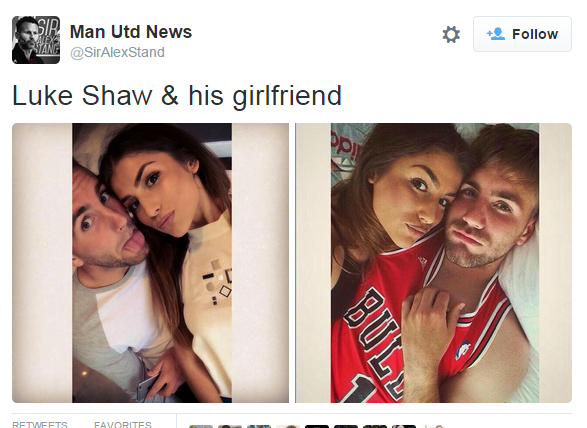Select the fourth user avatar below the photos

pyautogui.click(x=288, y=426)
